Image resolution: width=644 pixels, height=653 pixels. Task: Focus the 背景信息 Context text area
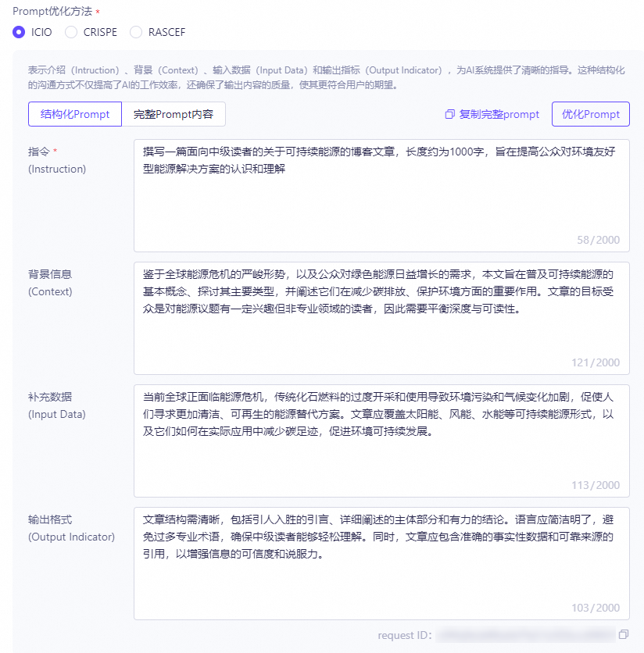[x=381, y=318]
